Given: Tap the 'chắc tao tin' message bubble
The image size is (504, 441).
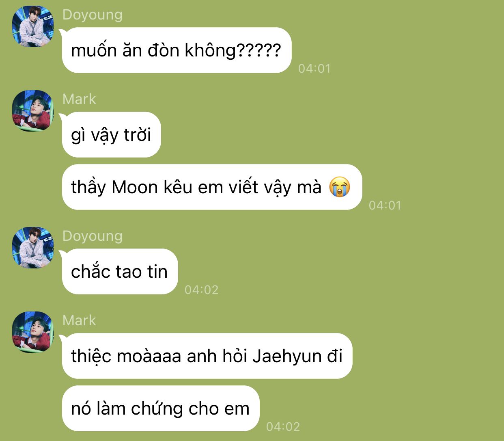Looking at the screenshot, I should [120, 272].
